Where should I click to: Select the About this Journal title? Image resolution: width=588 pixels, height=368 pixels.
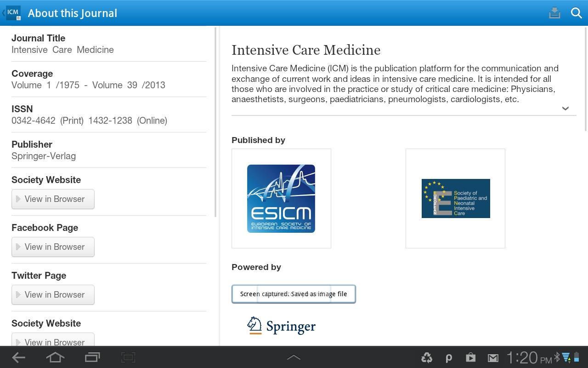pos(73,13)
